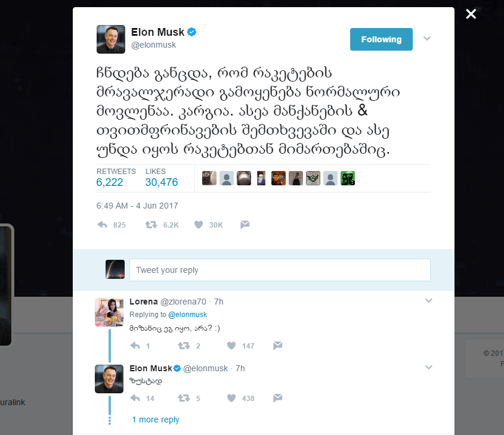The image size is (504, 435).
Task: Send main tweet via direct message
Action: 245,225
